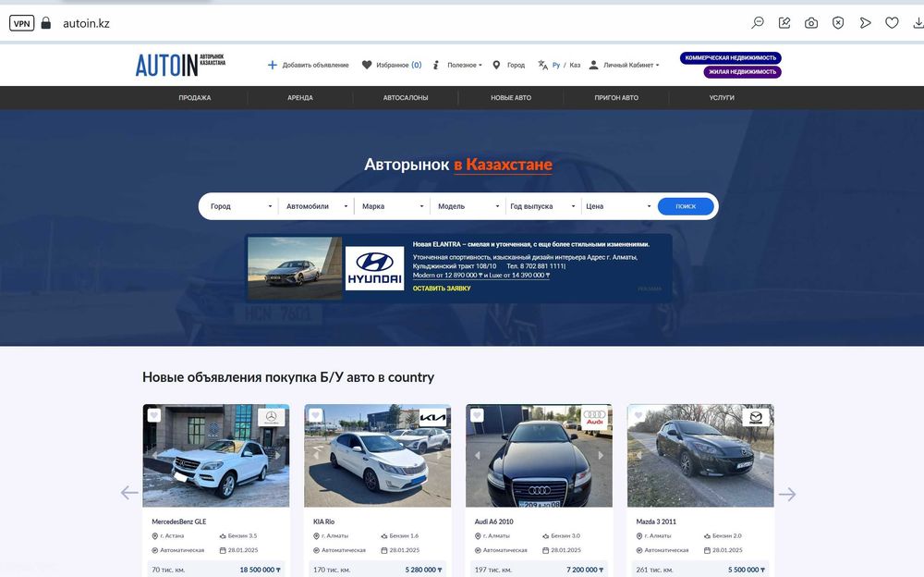Open the Год выпуска dropdown
This screenshot has width=924, height=577.
tap(542, 206)
